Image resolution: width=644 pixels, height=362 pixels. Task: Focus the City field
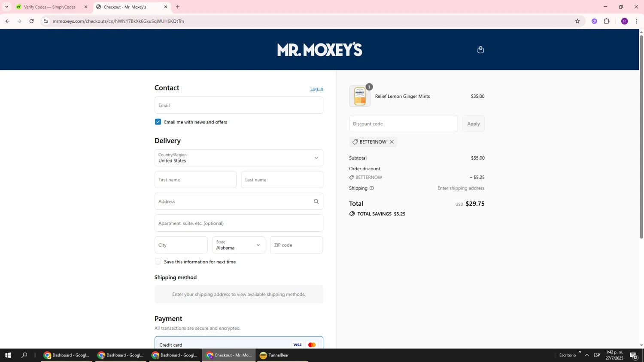tap(181, 245)
